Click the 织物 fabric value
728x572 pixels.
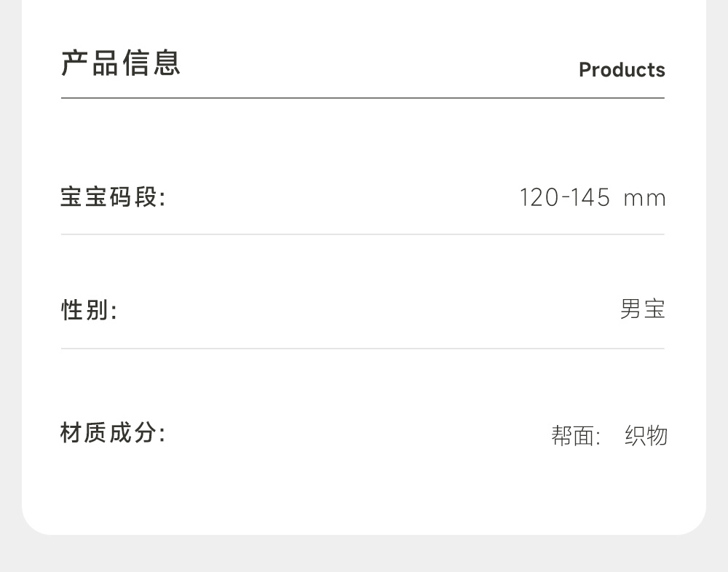tap(646, 436)
